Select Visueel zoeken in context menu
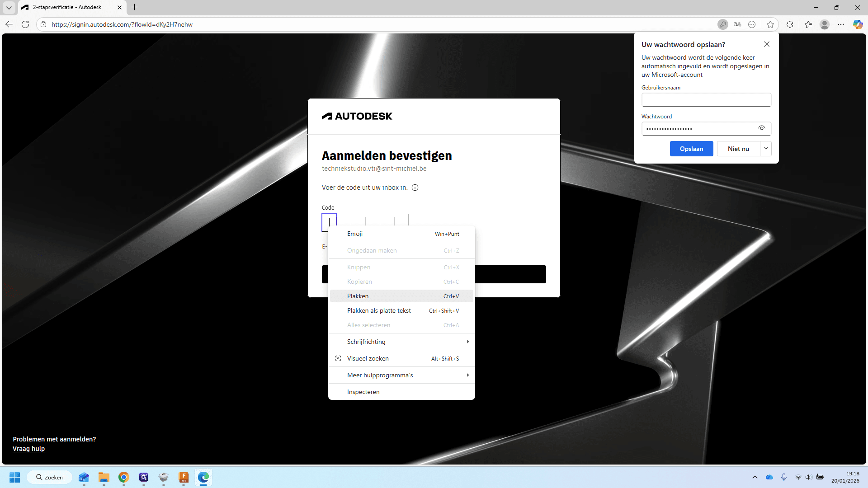This screenshot has height=488, width=868. (401, 358)
